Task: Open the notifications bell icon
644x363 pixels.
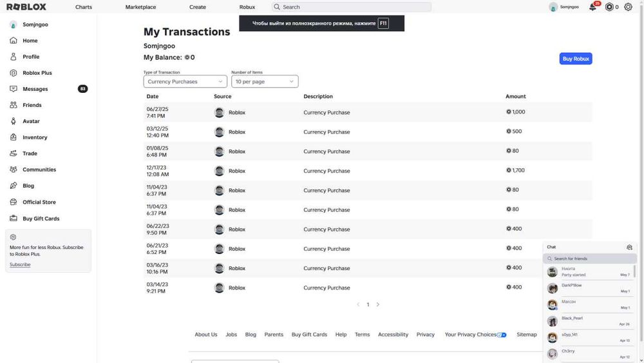Action: coord(592,7)
